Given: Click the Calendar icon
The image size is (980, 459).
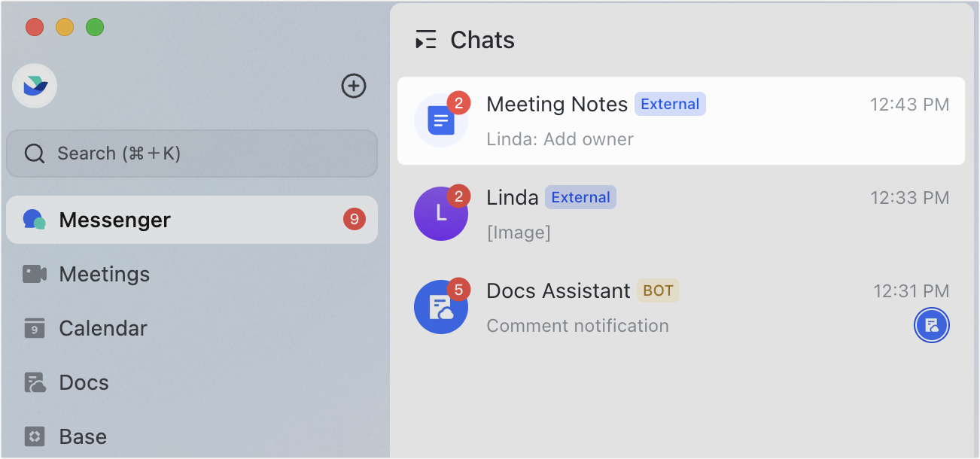Looking at the screenshot, I should coord(35,328).
